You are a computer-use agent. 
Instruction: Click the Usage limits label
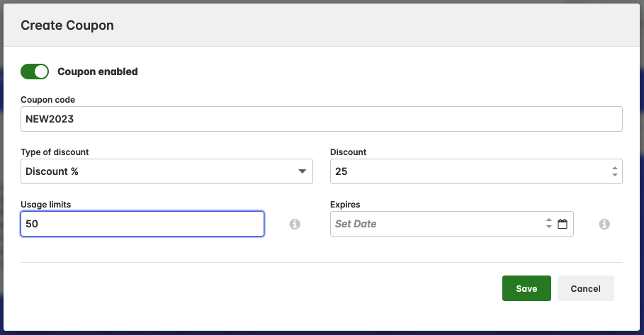coord(45,205)
